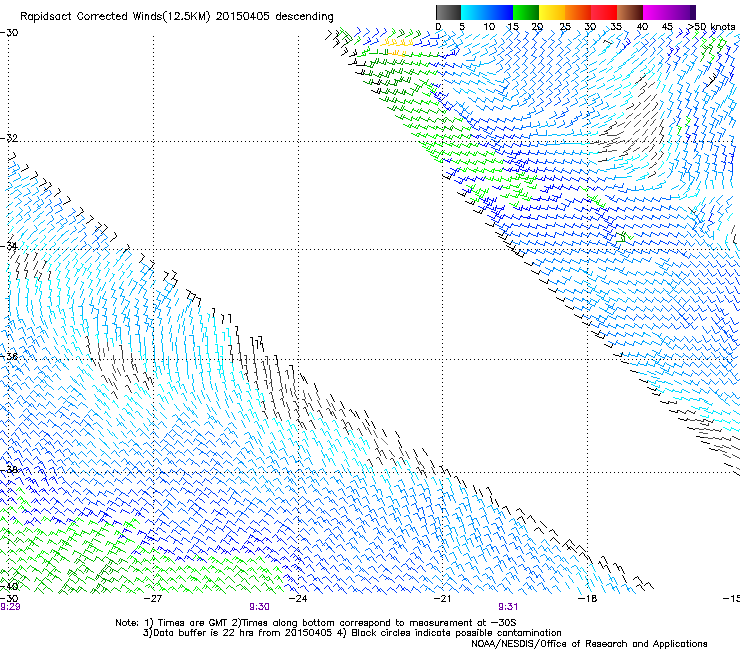Click the 'Times are GMT' note text
This screenshot has width=740, height=650.
[193, 623]
